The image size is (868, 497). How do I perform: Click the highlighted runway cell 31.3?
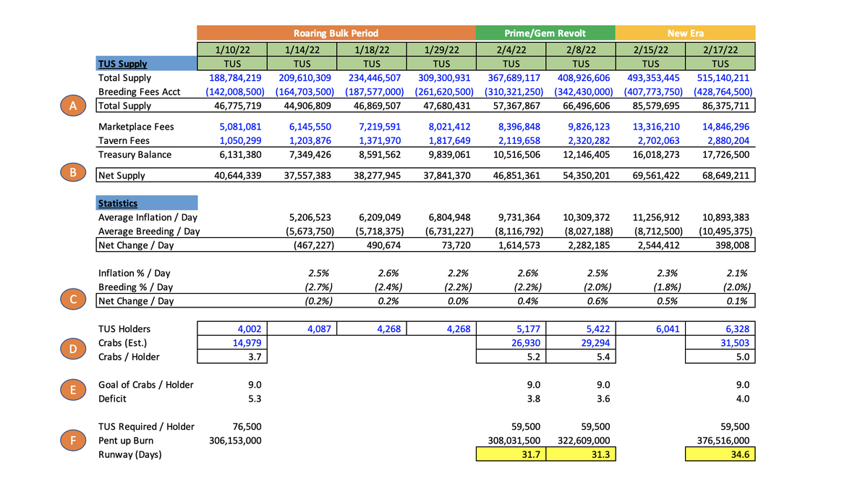(580, 454)
